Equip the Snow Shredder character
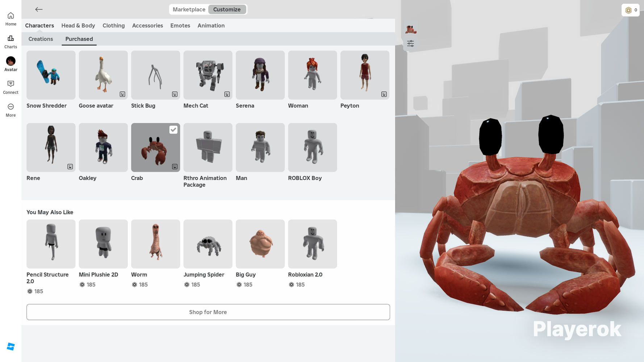644x362 pixels. coord(51,75)
